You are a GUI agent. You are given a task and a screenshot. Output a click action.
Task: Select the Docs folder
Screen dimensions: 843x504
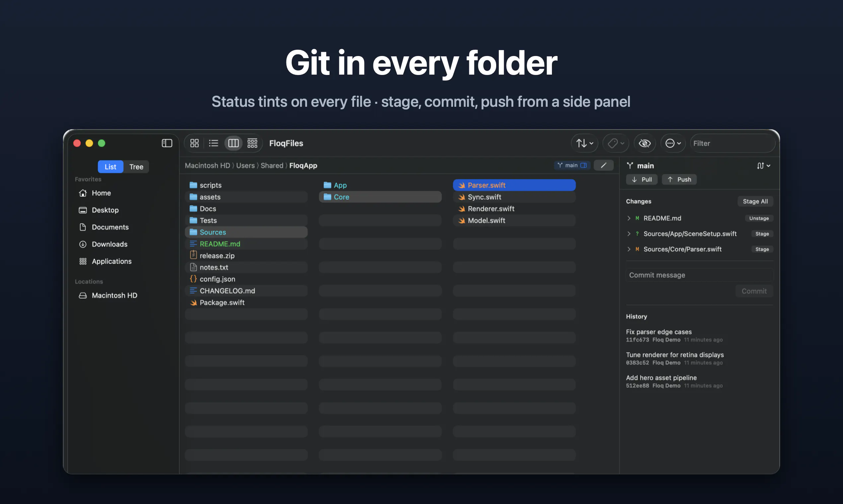pyautogui.click(x=246, y=209)
